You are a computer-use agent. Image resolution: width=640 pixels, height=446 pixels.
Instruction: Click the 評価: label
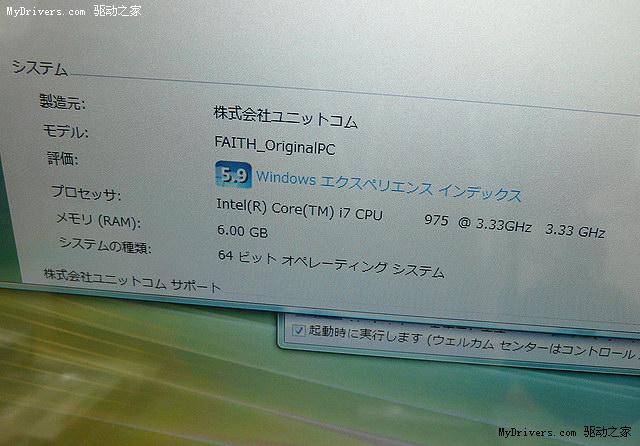(62, 158)
